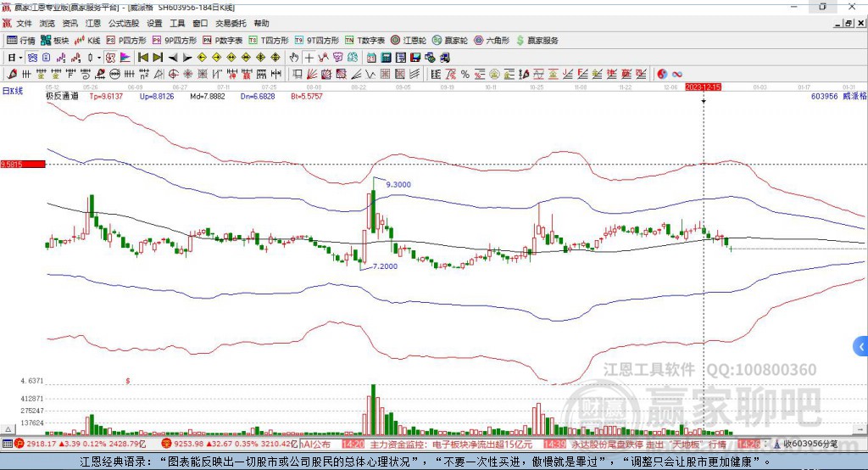The height and width of the screenshot is (470, 868).
Task: Open the 窗口 menu
Action: pyautogui.click(x=200, y=23)
